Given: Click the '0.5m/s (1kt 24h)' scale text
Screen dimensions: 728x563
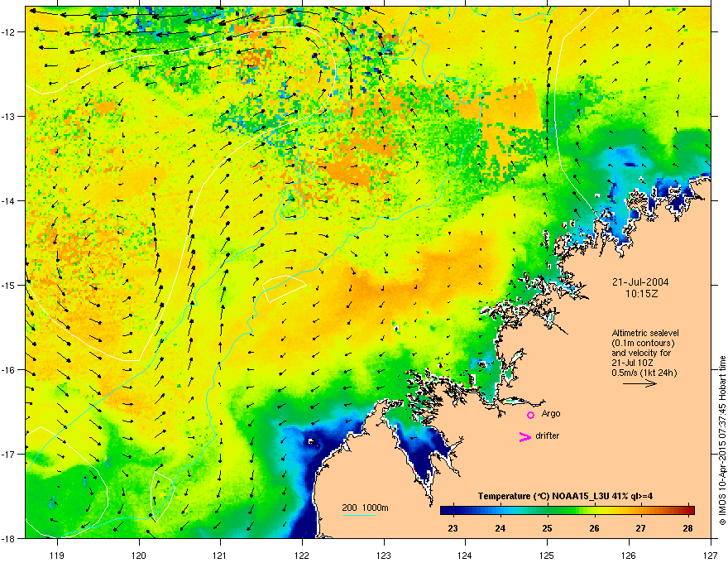Looking at the screenshot, I should tap(644, 373).
